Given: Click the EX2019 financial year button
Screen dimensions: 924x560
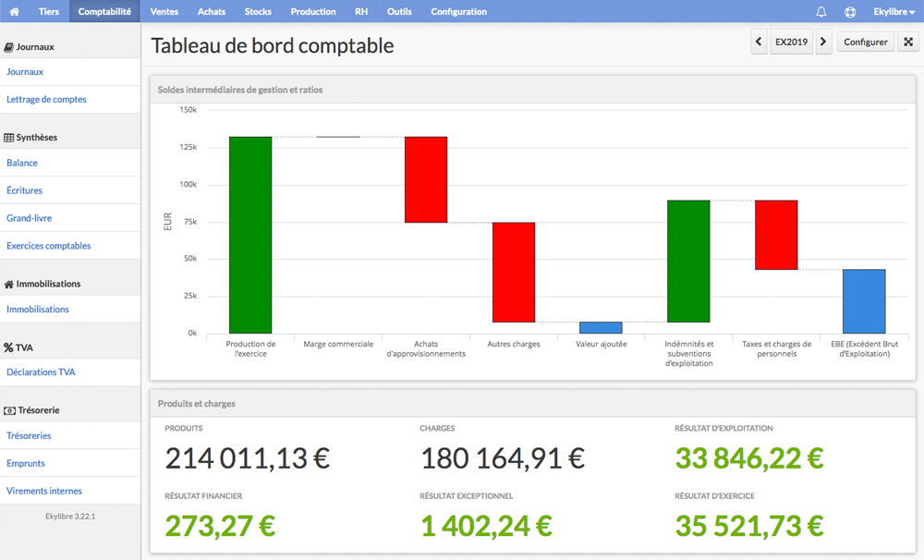Looking at the screenshot, I should click(792, 42).
